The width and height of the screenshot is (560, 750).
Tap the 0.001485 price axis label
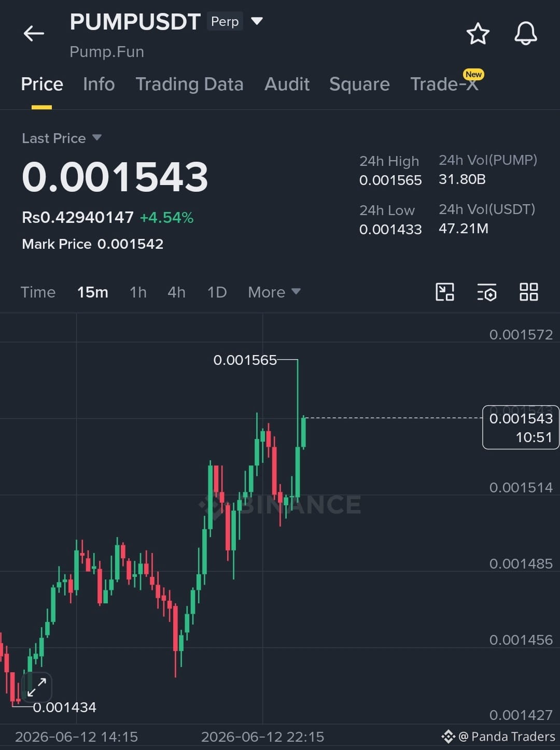521,563
